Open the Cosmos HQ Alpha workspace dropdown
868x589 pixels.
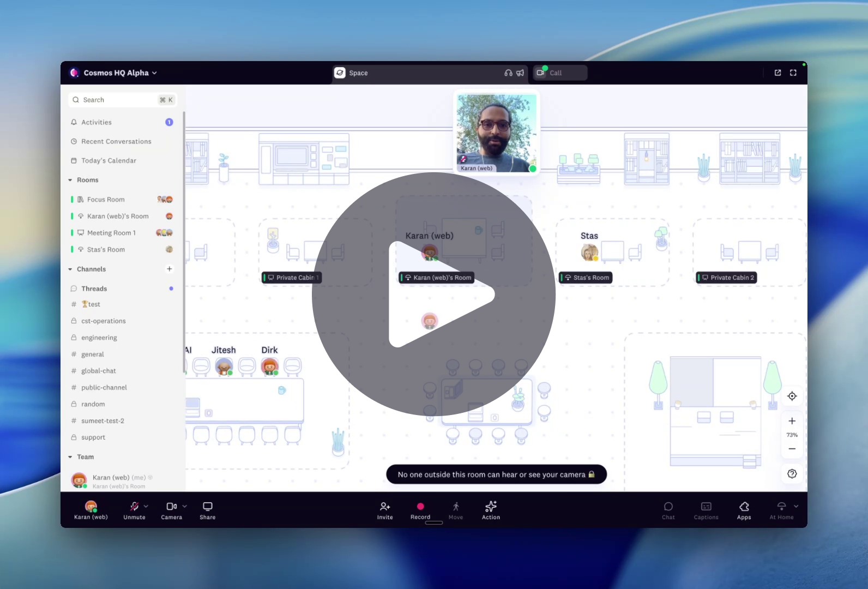(113, 73)
